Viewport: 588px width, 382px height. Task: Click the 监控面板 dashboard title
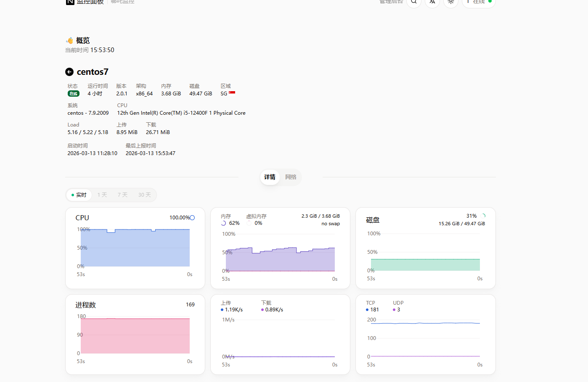90,2
